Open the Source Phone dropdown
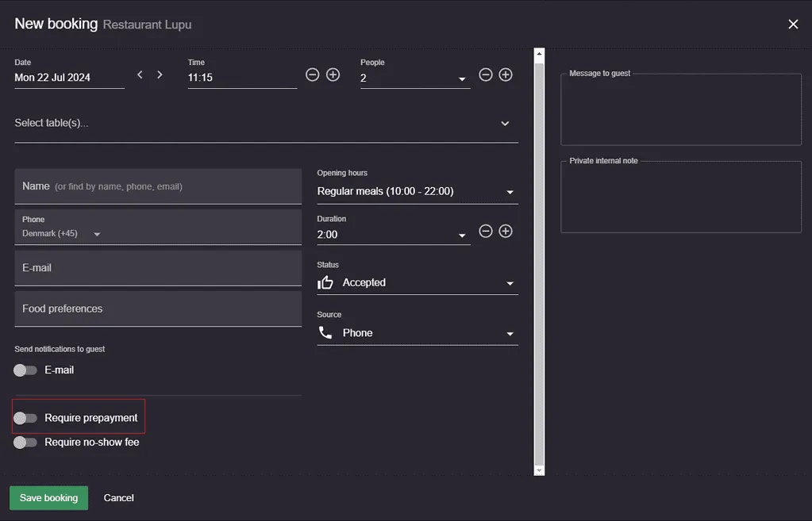Viewport: 812px width, 521px height. 418,333
